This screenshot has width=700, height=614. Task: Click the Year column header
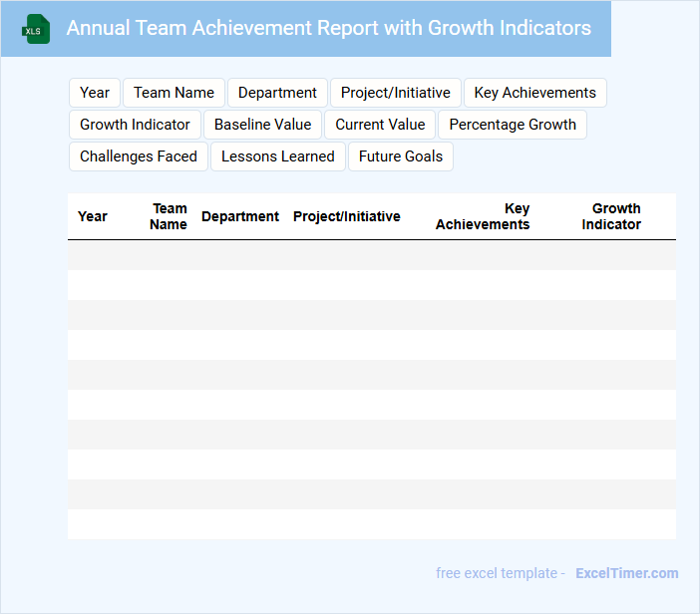click(93, 216)
